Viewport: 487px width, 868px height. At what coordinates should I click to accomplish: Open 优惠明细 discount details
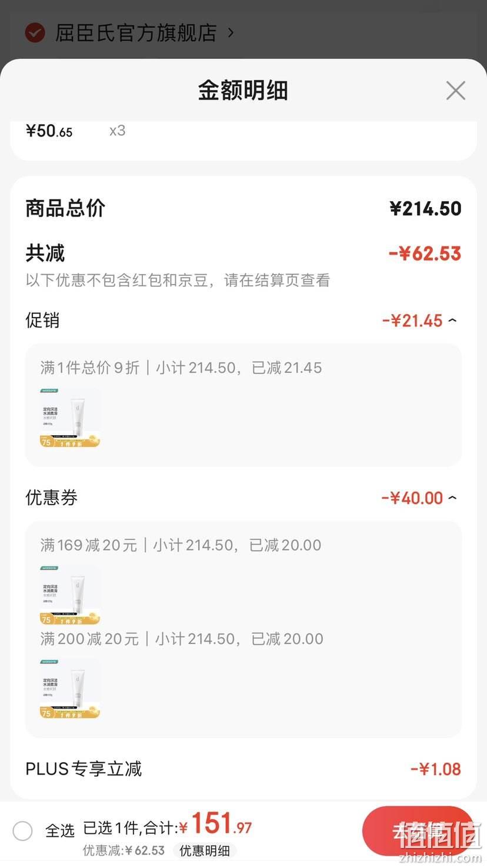[204, 850]
